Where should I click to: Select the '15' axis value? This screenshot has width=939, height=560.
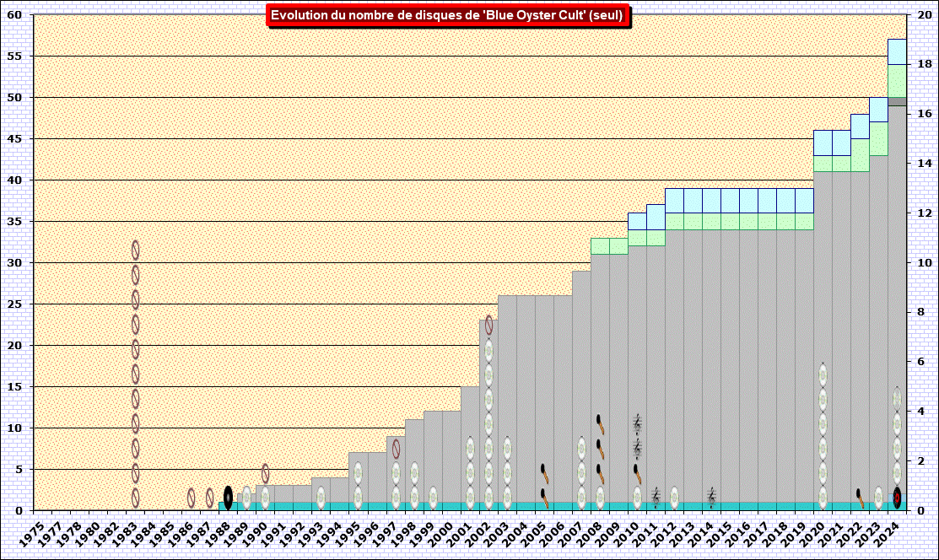coord(15,386)
